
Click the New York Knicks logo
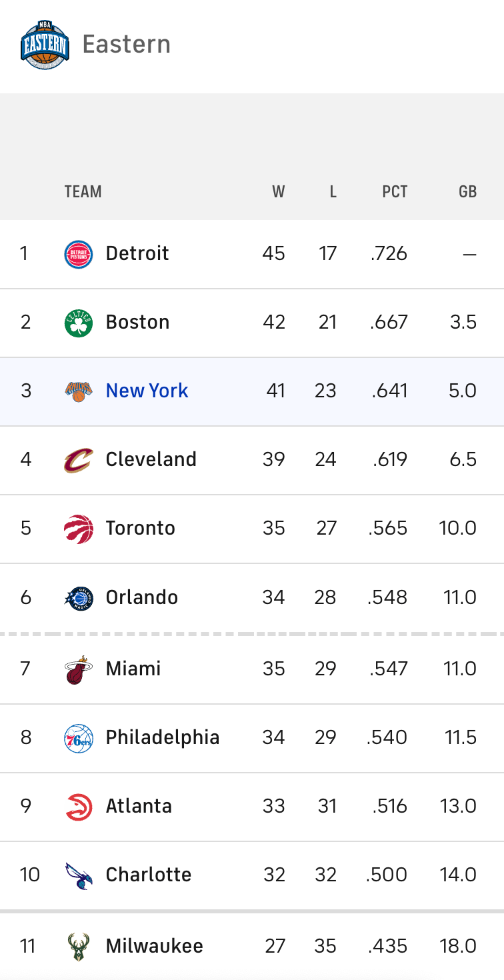pos(79,391)
